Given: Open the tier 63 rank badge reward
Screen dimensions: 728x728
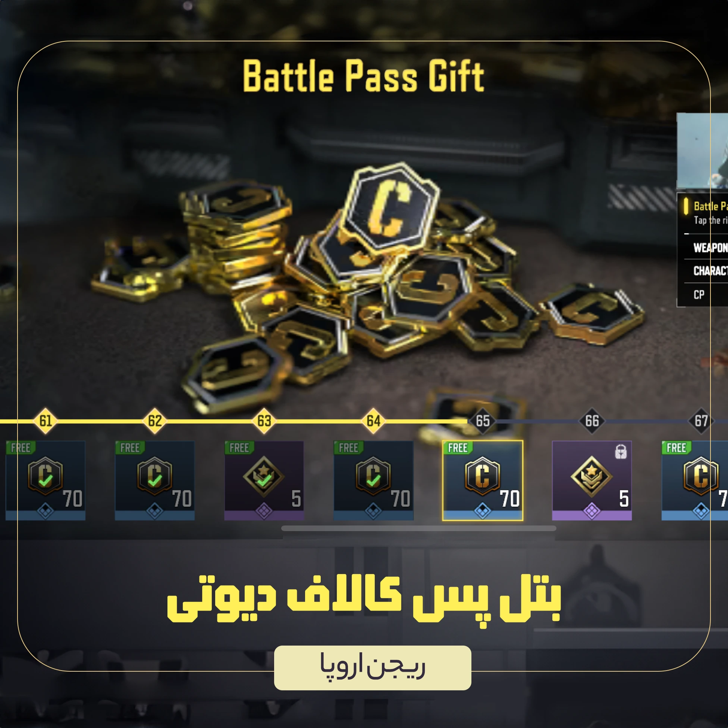Looking at the screenshot, I should pyautogui.click(x=264, y=480).
